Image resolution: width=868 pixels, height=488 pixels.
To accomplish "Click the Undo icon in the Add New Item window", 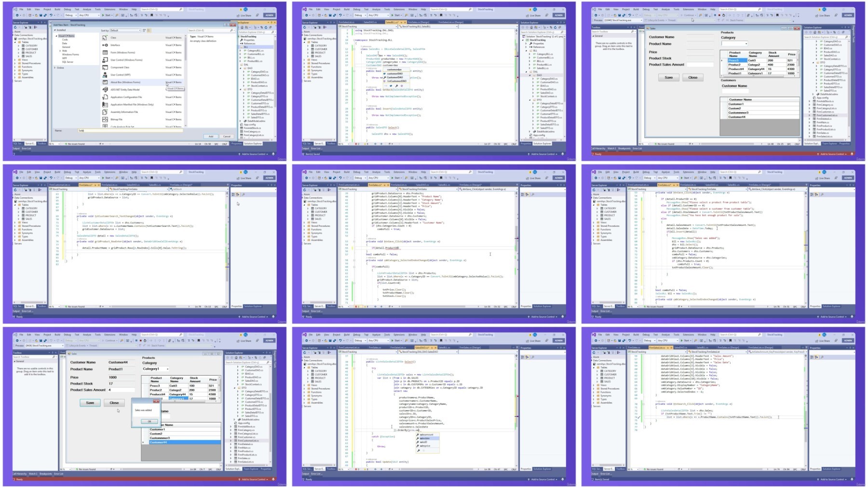I will click(x=51, y=15).
